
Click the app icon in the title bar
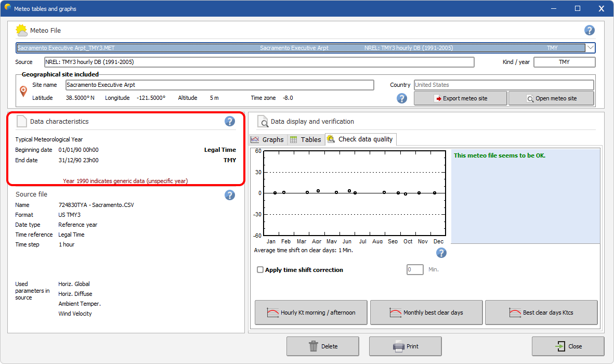click(x=7, y=7)
